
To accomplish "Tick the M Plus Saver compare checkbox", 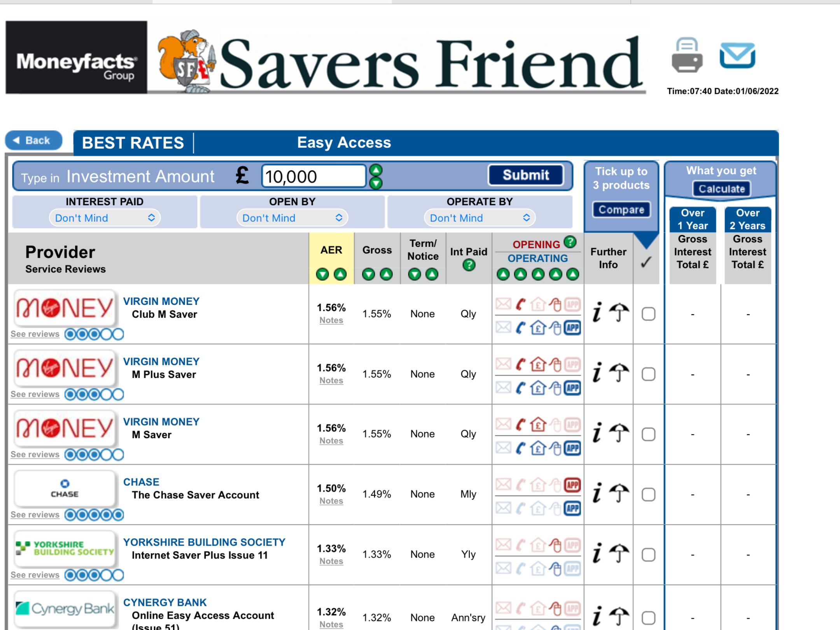I will pyautogui.click(x=648, y=374).
